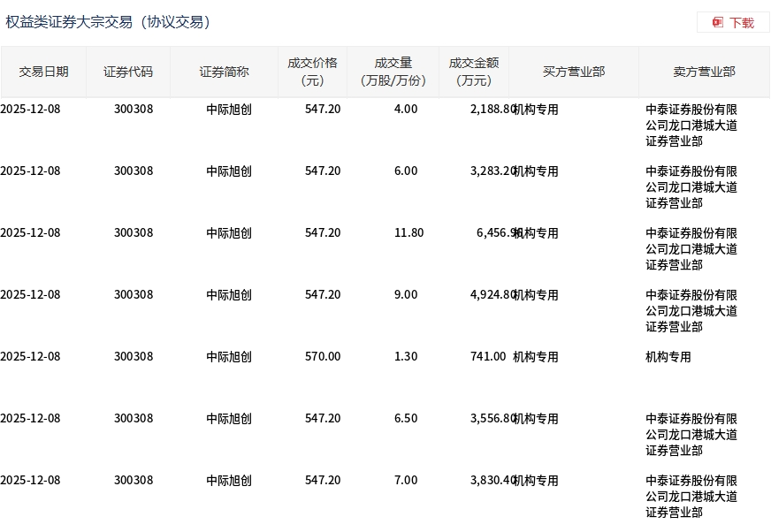Click the 权益类证券大宗交易 section title
771x532 pixels.
click(108, 22)
